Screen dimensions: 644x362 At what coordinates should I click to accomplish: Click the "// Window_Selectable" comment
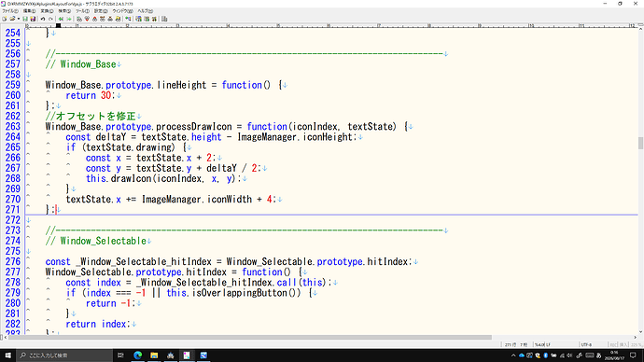click(96, 241)
